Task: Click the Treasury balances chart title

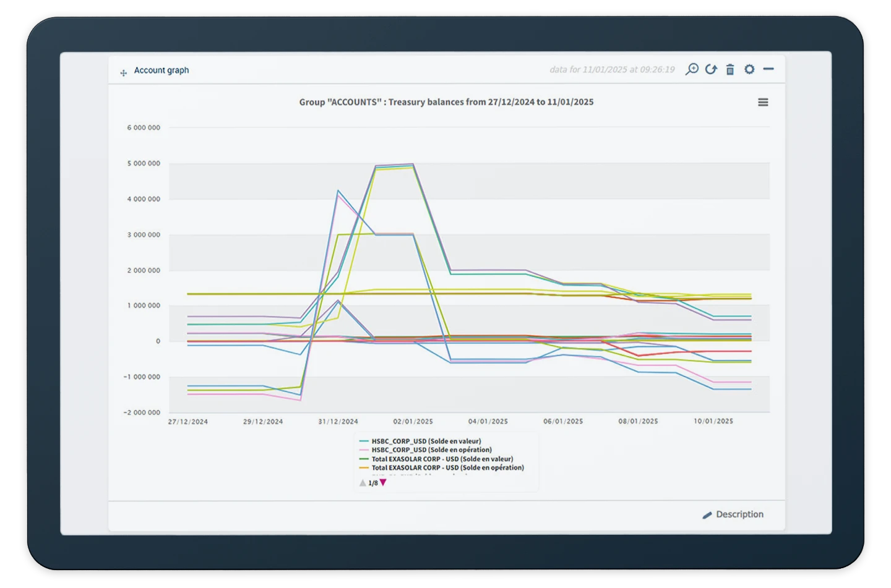Action: 446,102
